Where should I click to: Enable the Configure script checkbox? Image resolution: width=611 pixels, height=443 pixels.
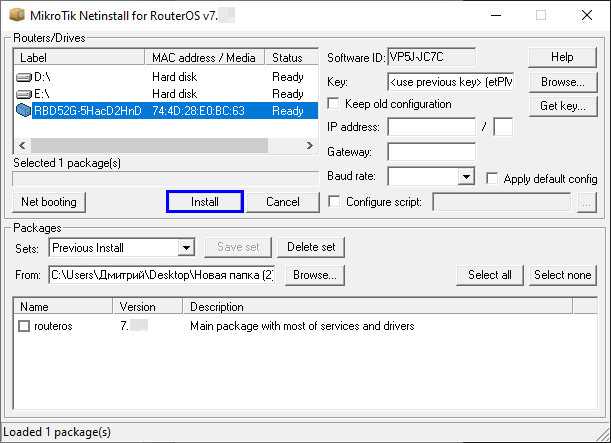(334, 202)
